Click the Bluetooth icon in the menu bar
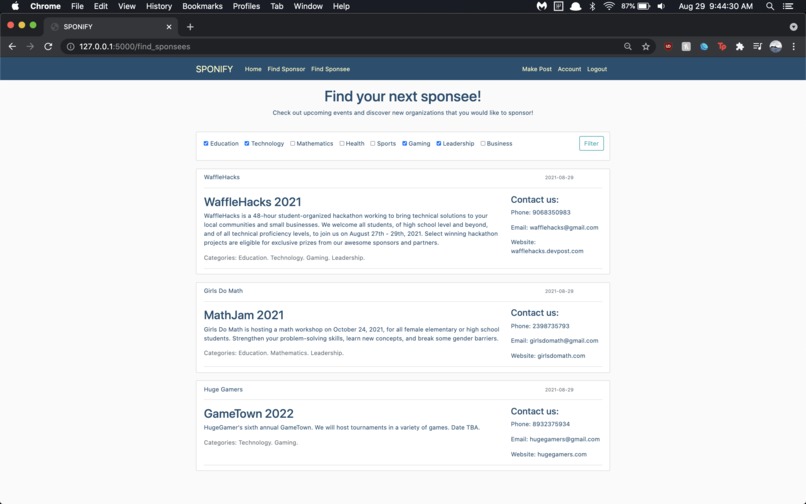 pos(592,6)
